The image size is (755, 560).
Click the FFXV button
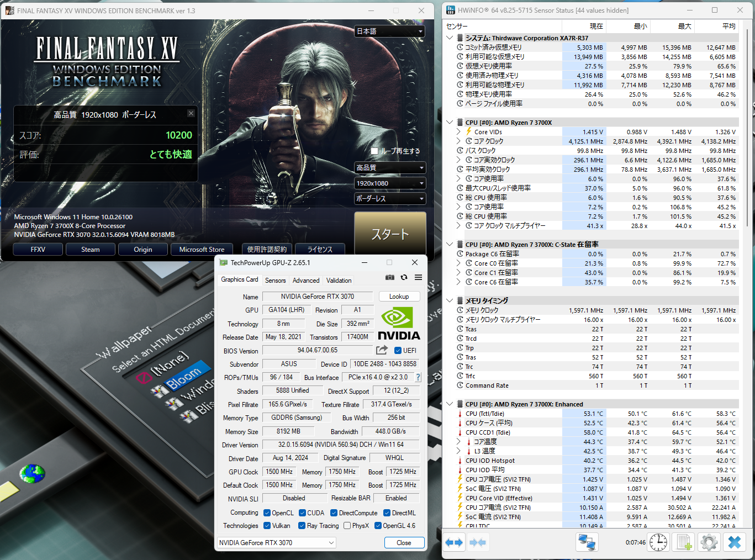pyautogui.click(x=38, y=250)
